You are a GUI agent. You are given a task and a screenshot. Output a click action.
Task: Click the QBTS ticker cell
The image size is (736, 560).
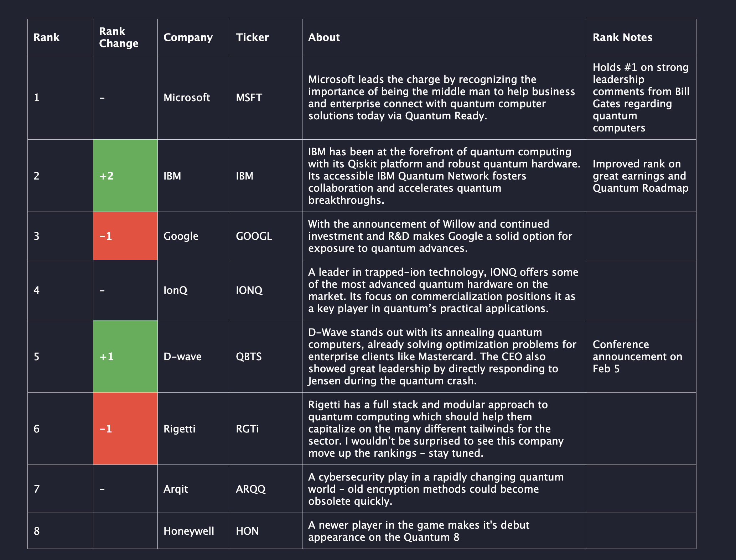[249, 356]
